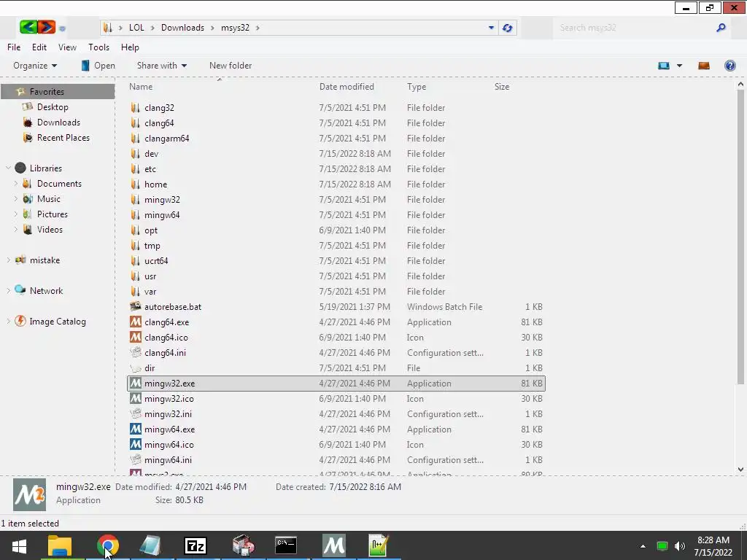Open the Organize dropdown menu
This screenshot has height=560, width=747.
(x=35, y=66)
